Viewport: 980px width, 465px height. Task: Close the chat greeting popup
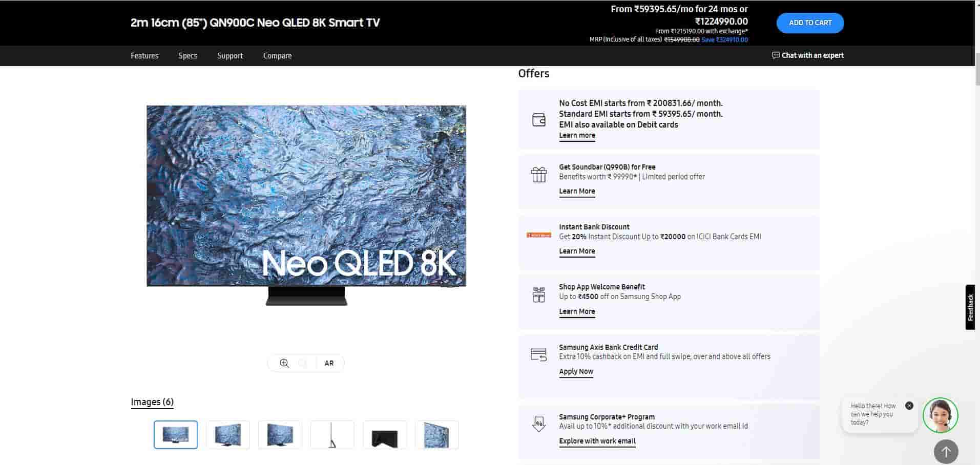pos(909,406)
